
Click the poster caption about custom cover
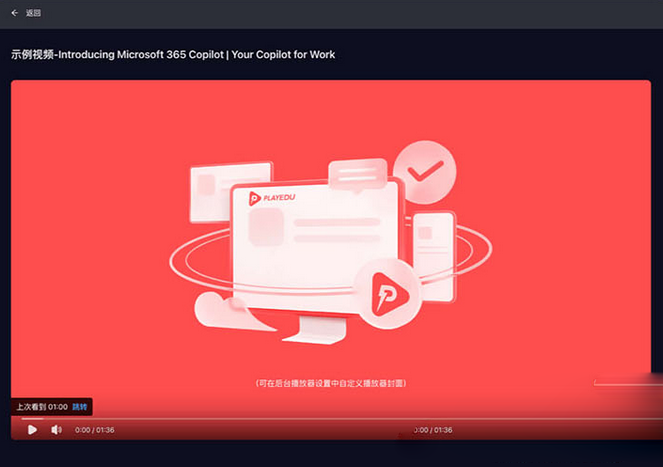coord(330,383)
